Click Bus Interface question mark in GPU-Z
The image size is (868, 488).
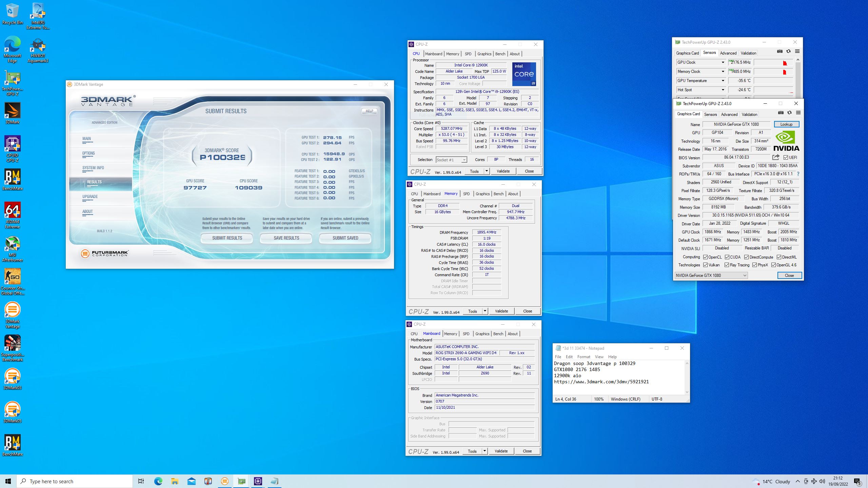click(798, 174)
